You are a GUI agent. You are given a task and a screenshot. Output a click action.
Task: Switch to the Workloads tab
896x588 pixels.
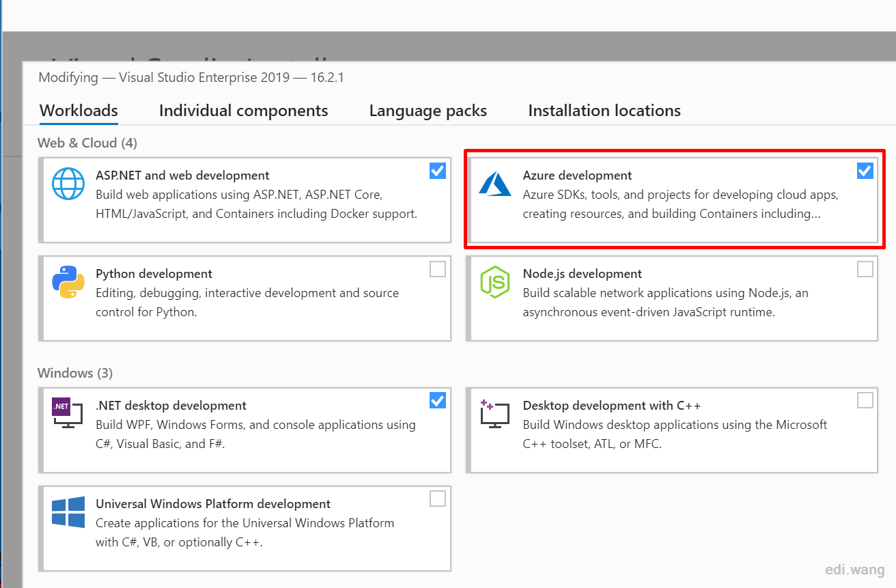[79, 111]
